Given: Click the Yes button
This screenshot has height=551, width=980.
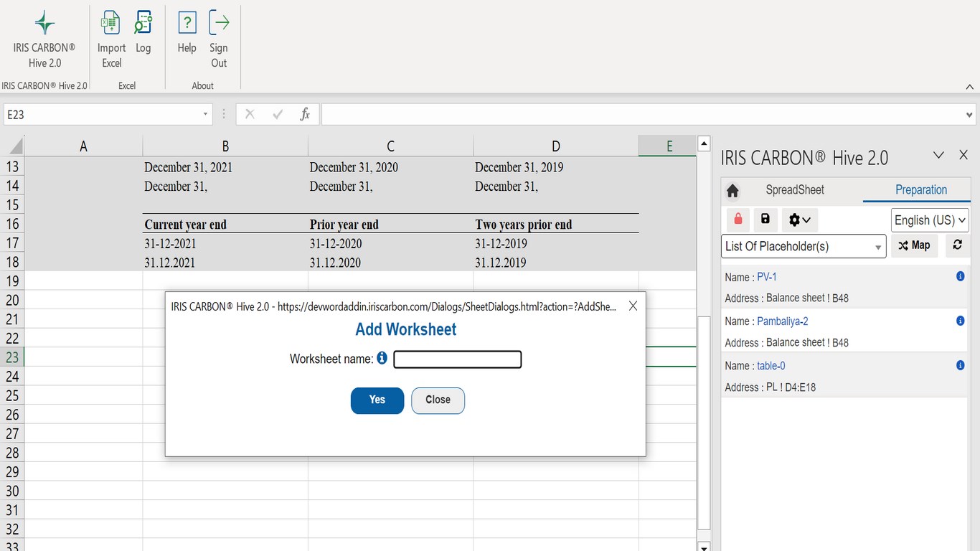Looking at the screenshot, I should [377, 400].
